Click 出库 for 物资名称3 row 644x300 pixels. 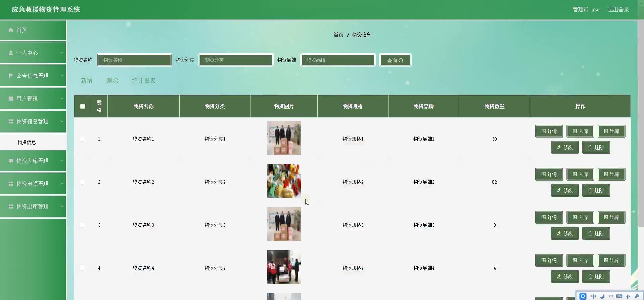(611, 217)
